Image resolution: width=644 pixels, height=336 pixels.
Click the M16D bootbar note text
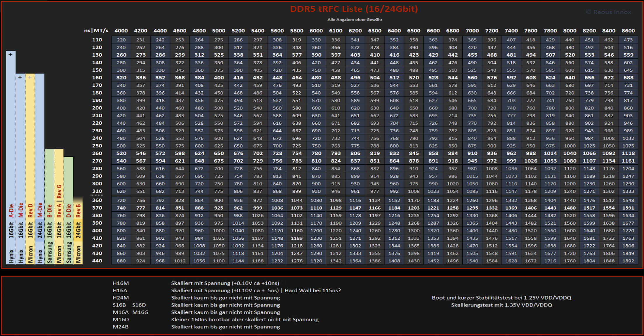[x=245, y=319]
